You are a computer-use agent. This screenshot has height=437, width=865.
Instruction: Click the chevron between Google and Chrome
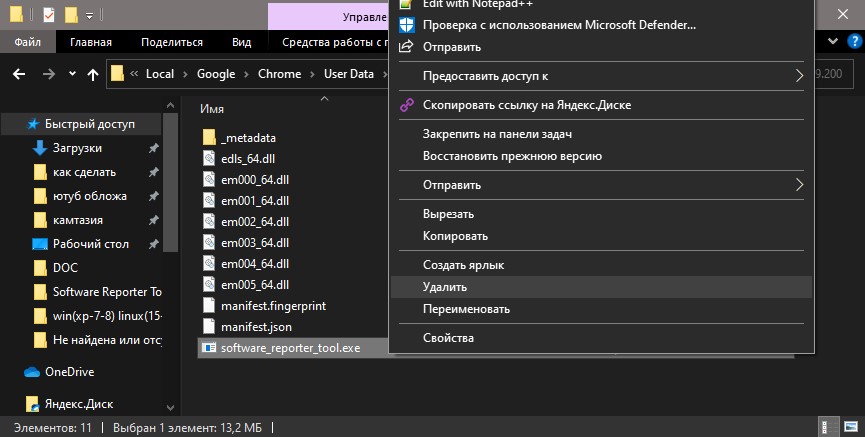[247, 74]
